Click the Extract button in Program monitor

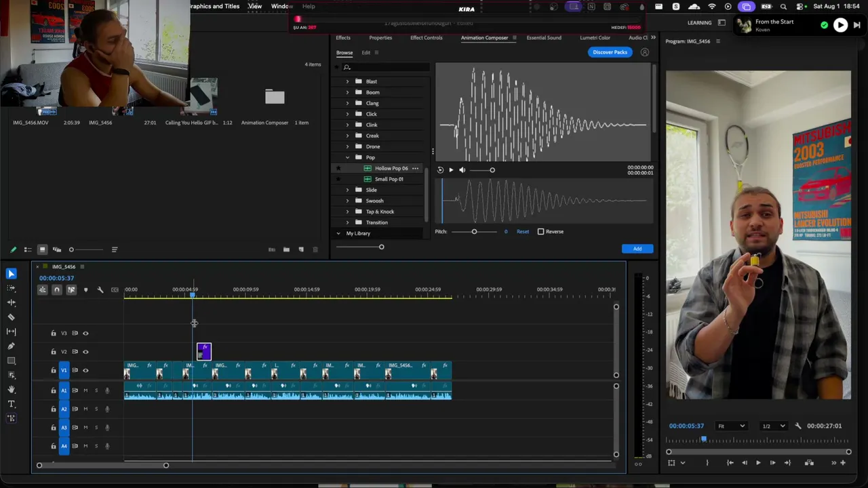(809, 463)
